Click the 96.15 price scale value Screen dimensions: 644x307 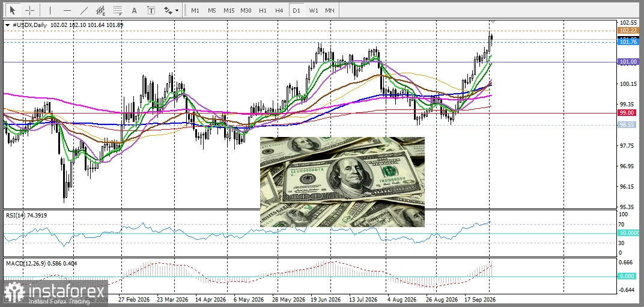[628, 186]
